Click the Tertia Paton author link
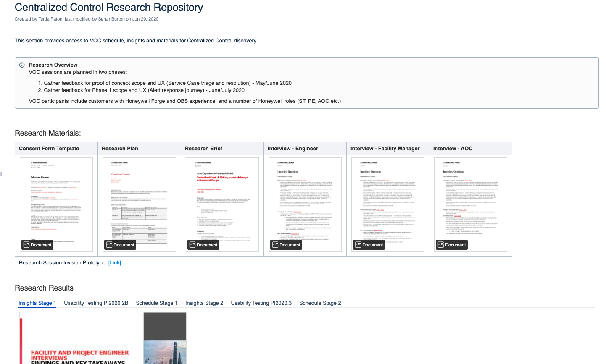Image resolution: width=606 pixels, height=364 pixels. coord(50,19)
